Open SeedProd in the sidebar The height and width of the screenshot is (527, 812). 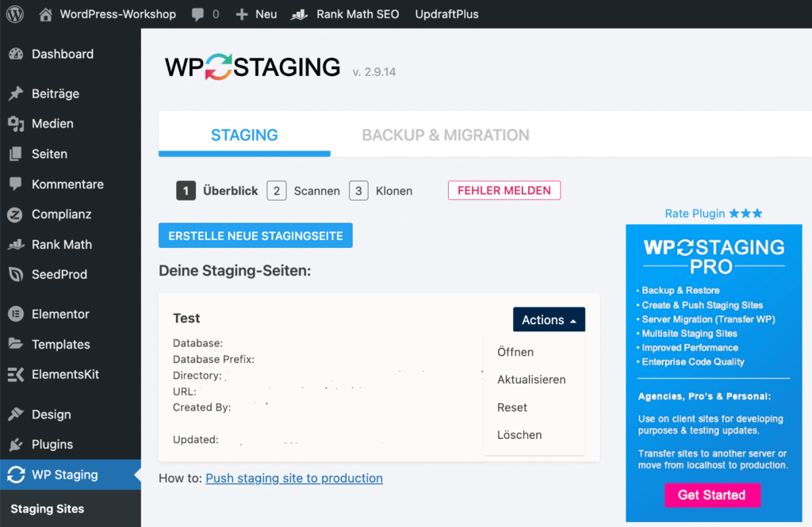[x=59, y=274]
